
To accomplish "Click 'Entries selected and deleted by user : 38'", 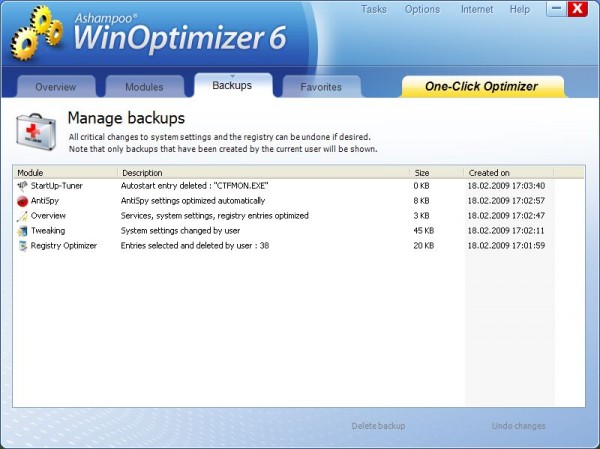I will tap(195, 246).
